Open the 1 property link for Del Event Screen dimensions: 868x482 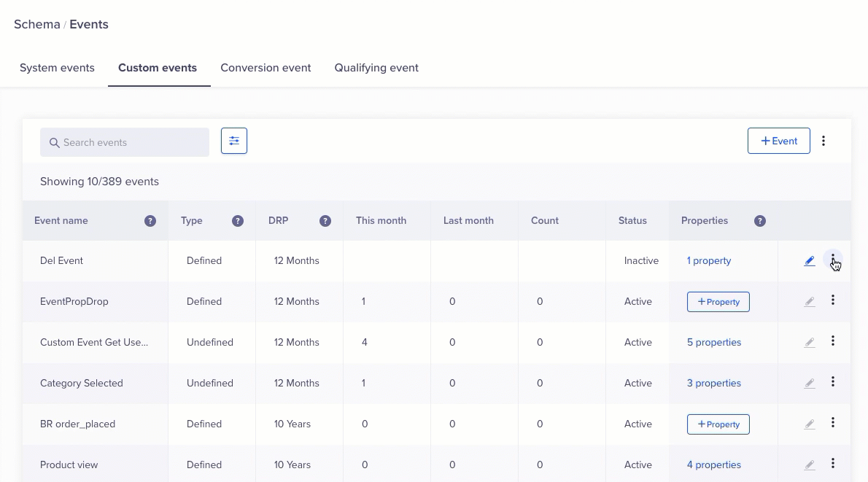tap(709, 260)
